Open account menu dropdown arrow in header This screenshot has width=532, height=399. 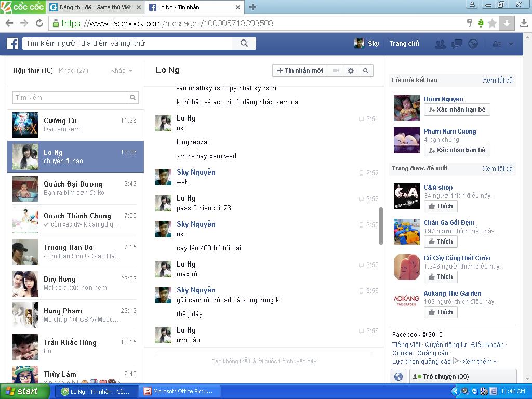click(511, 44)
